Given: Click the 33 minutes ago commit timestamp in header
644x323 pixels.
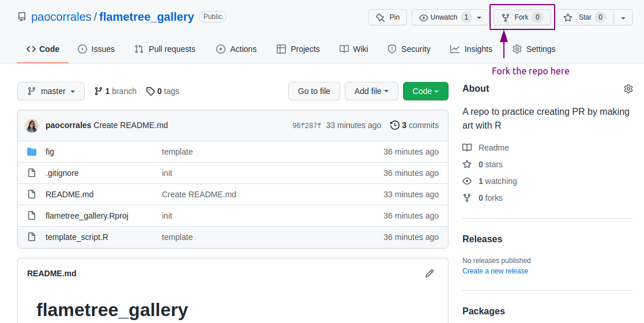Looking at the screenshot, I should (353, 125).
